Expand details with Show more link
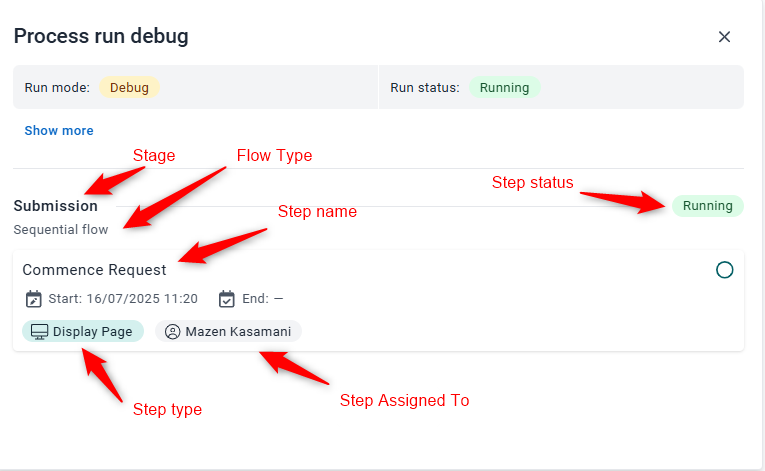This screenshot has height=471, width=765. click(59, 130)
